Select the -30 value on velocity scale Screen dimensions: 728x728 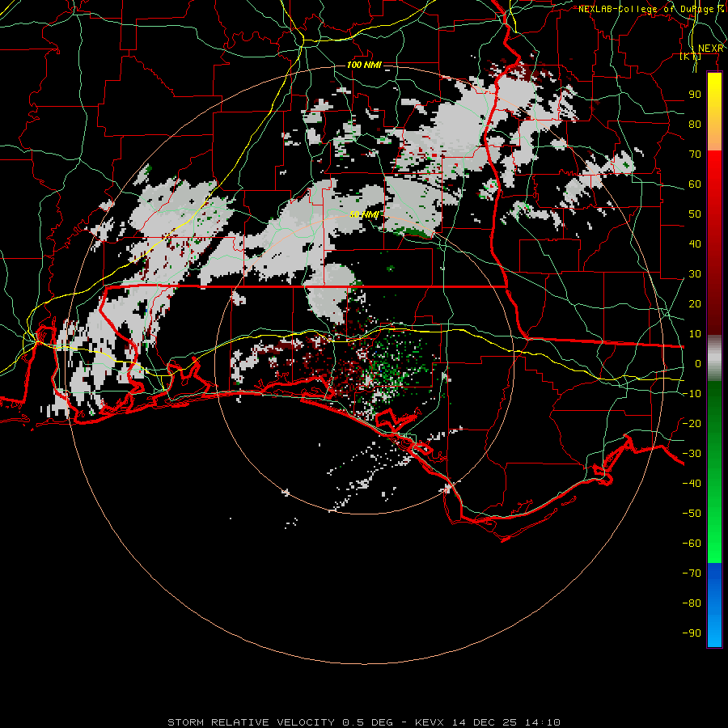[x=692, y=453]
